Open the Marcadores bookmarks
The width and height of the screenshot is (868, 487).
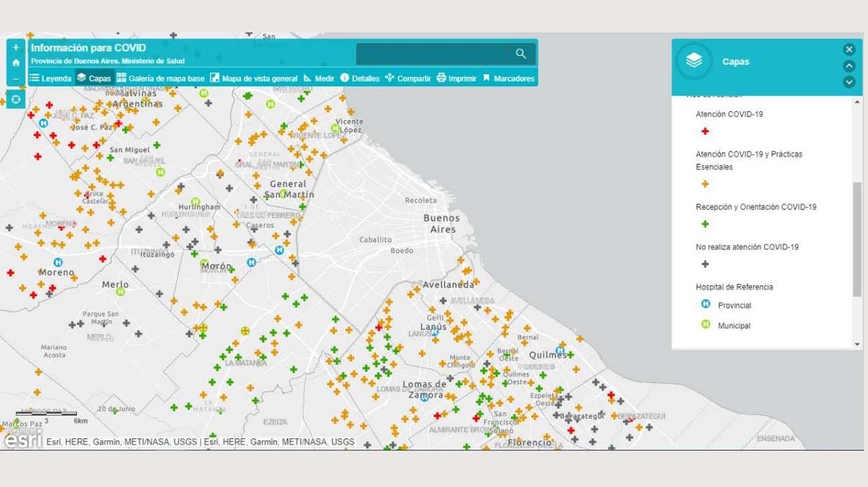(x=508, y=78)
